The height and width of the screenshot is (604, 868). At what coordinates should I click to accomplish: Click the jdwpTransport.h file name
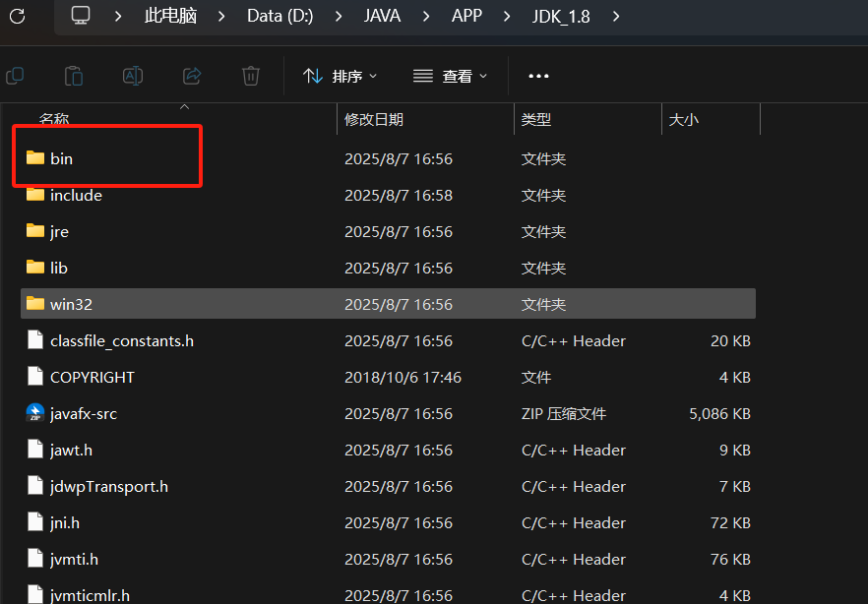(x=109, y=487)
